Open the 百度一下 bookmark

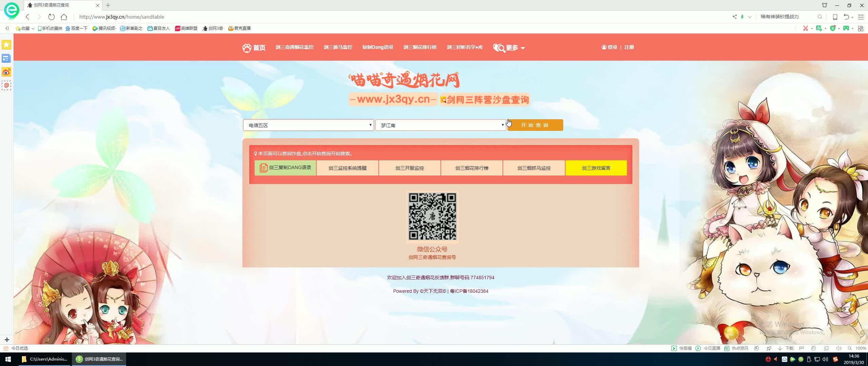tap(77, 28)
